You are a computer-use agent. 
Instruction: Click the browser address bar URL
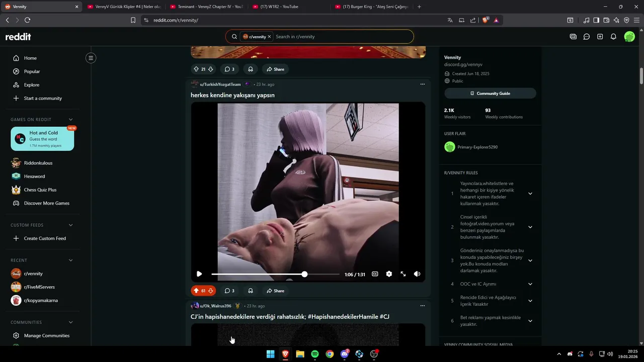tap(176, 20)
